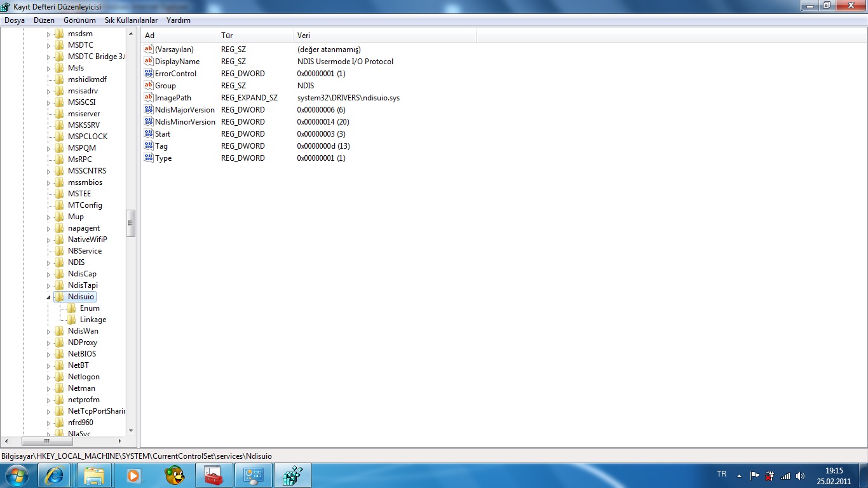The image size is (868, 488).
Task: Click the Ndisuio folder icon
Action: (60, 297)
